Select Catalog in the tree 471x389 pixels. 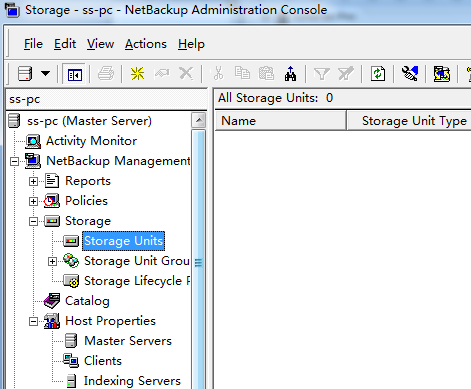pos(87,301)
